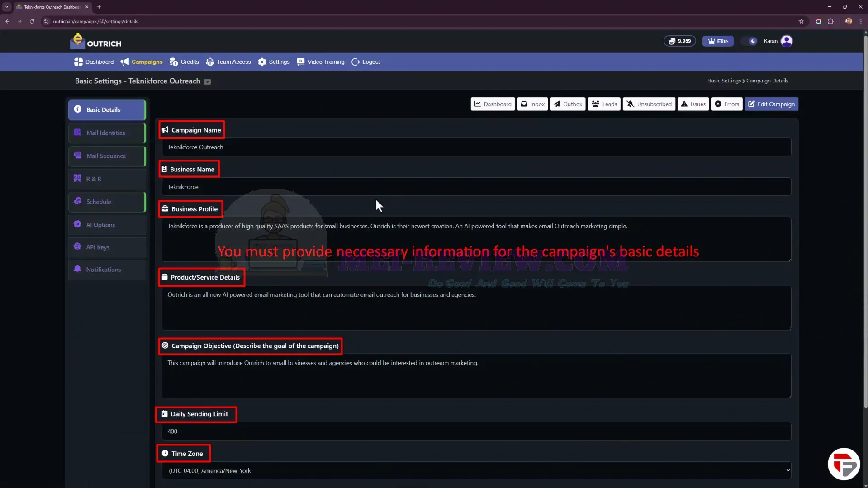
Task: Bookmark this page with the star icon
Action: click(801, 21)
